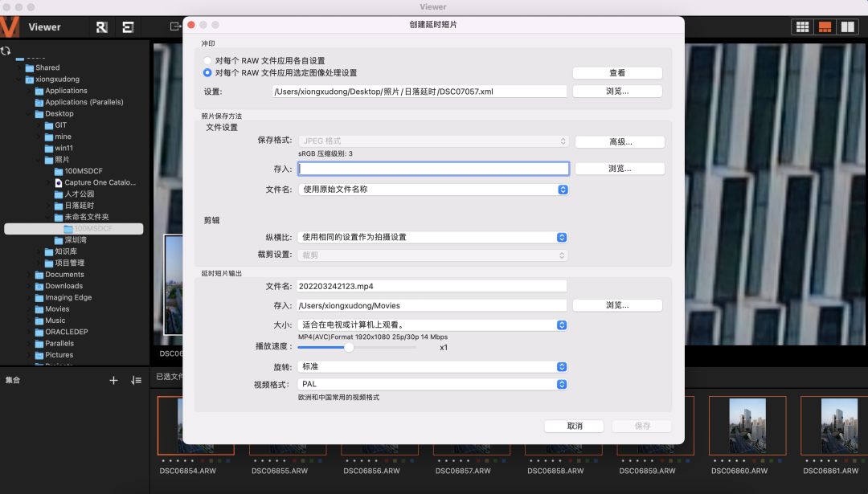Click 浏览 next to the 设置 xml path
Image resolution: width=868 pixels, height=494 pixels.
click(x=617, y=92)
